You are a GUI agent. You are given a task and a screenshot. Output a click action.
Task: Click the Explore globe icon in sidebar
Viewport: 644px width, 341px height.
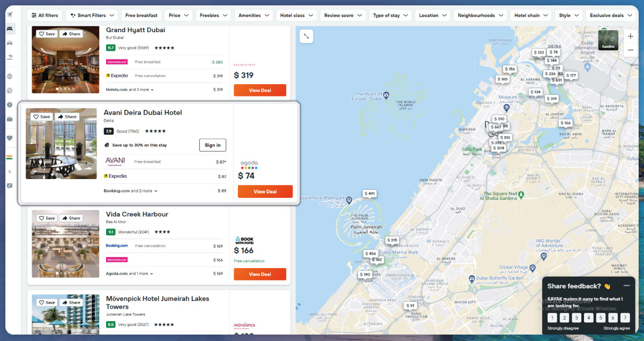(10, 77)
